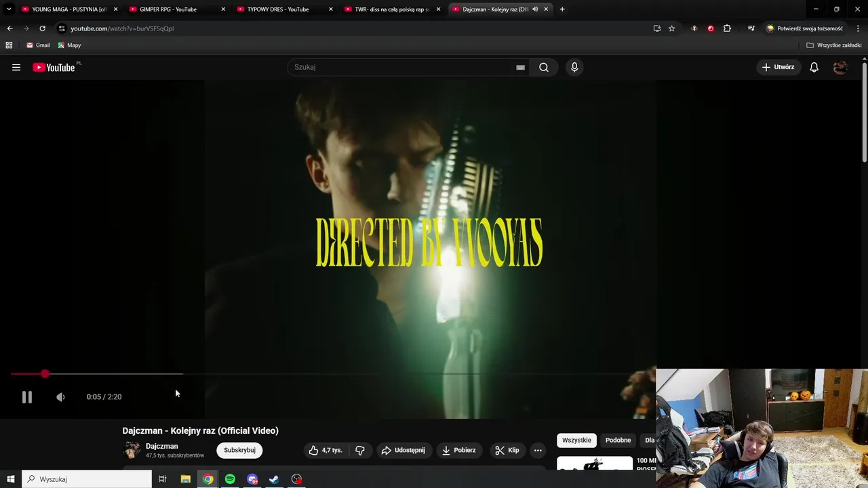This screenshot has height=488, width=868.
Task: Mute the video with speaker icon
Action: point(60,397)
